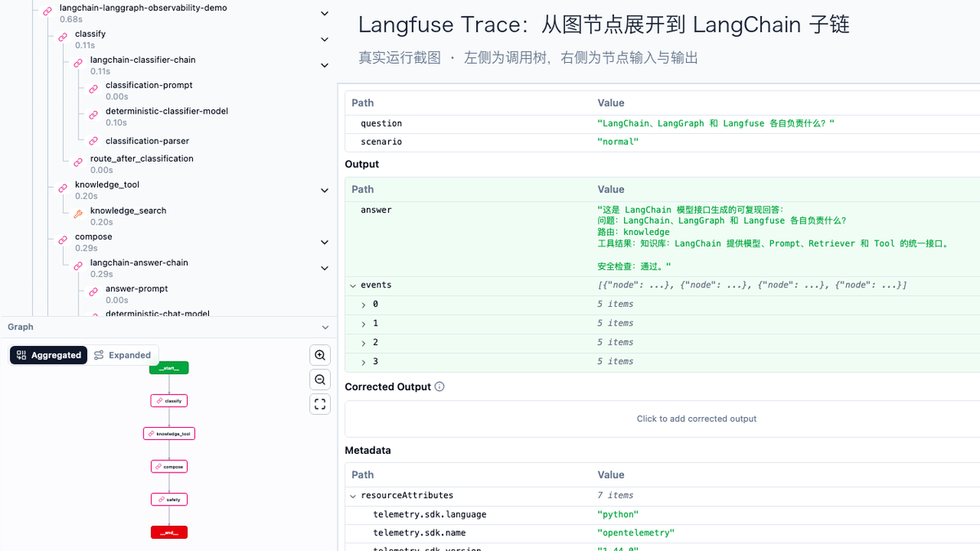Click the Metadata section heading

(367, 451)
